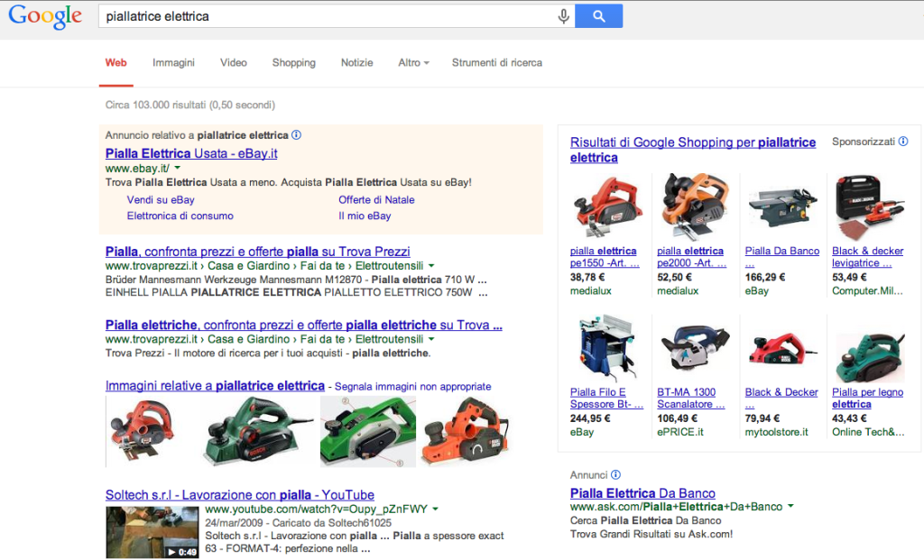Expand arrow after second trovaprezzi Elettroutensili
The height and width of the screenshot is (560, 924).
coord(431,339)
